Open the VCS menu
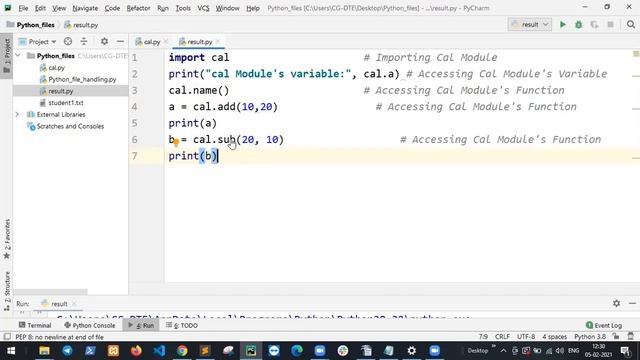 pyautogui.click(x=203, y=8)
